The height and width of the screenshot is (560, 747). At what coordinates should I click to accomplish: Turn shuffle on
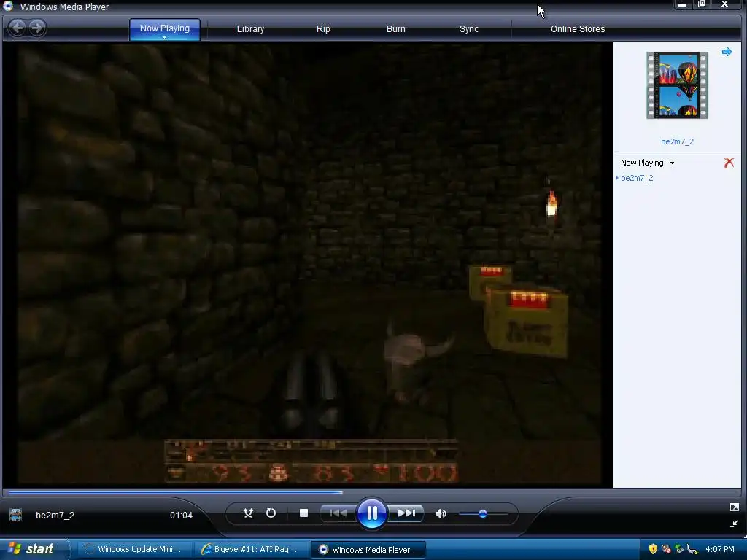point(248,513)
